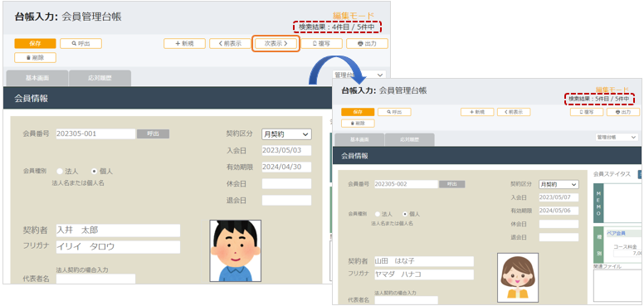644x306 pixels.
Task: Click the male member photo thumbnail
Action: [236, 250]
